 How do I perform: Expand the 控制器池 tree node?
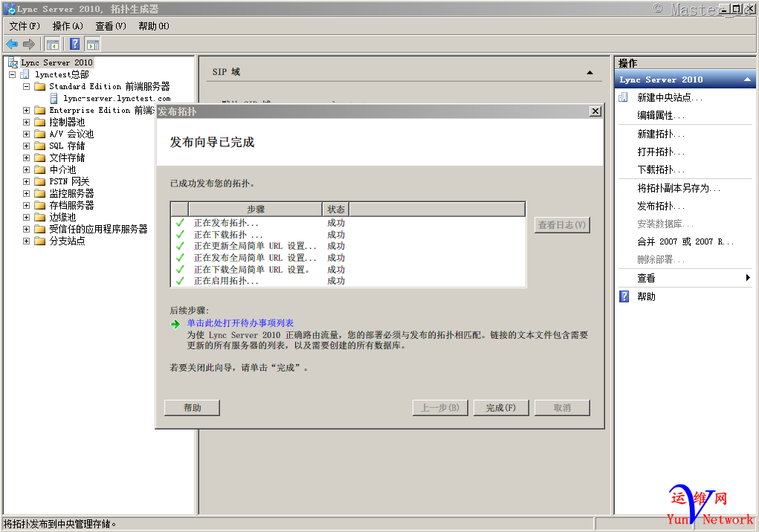[26, 123]
